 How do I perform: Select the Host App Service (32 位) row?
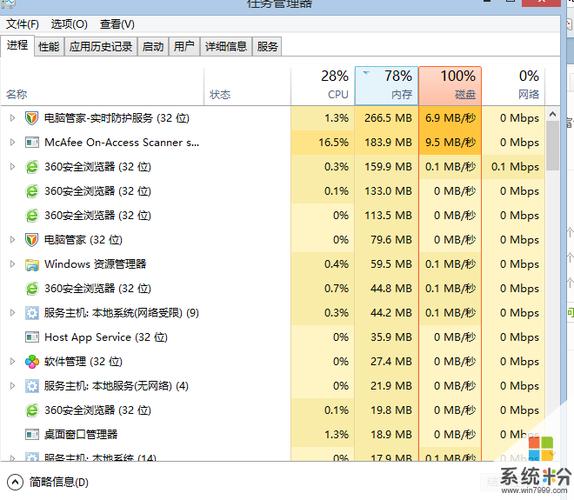pyautogui.click(x=273, y=337)
